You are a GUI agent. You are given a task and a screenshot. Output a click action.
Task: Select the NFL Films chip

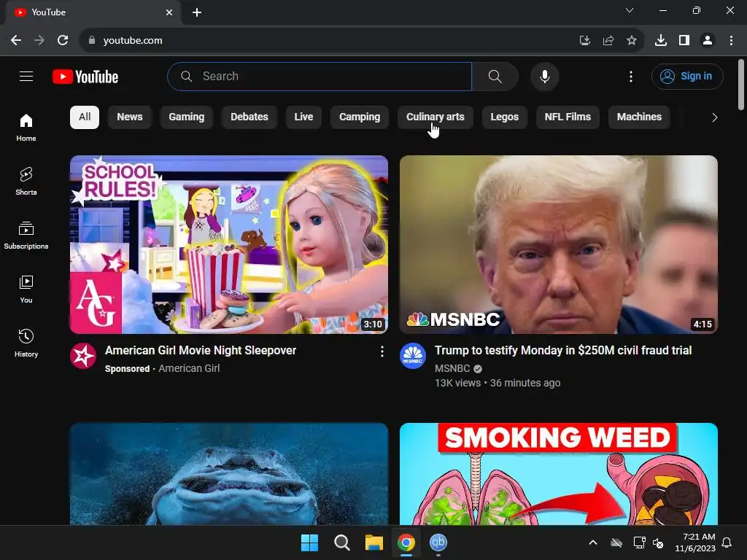click(x=568, y=117)
